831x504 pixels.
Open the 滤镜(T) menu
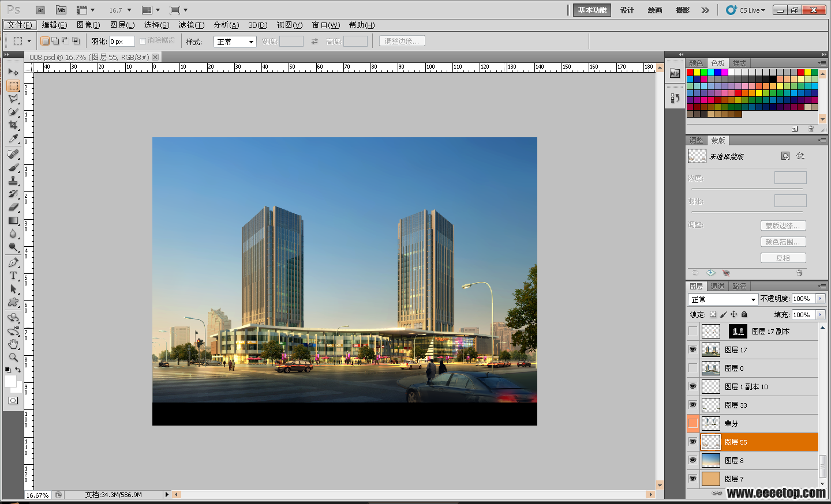pos(191,25)
